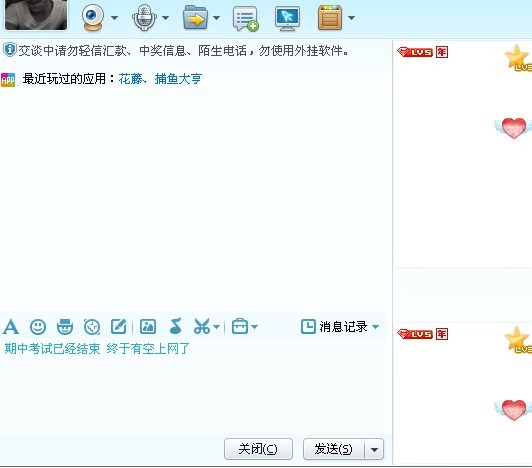Open the 捕鱼大亨 app link
The height and width of the screenshot is (468, 532).
pyautogui.click(x=178, y=79)
